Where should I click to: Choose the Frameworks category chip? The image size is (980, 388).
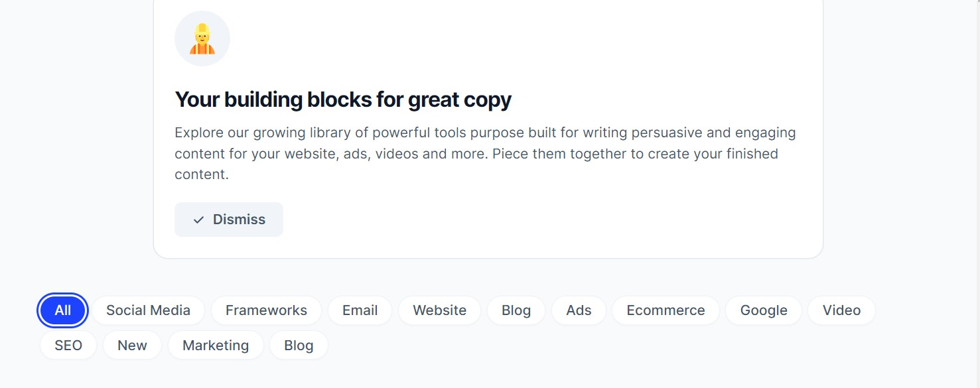pyautogui.click(x=266, y=310)
